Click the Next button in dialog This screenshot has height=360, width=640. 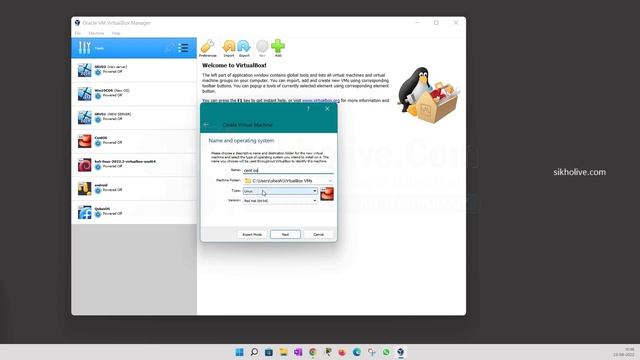coord(285,234)
